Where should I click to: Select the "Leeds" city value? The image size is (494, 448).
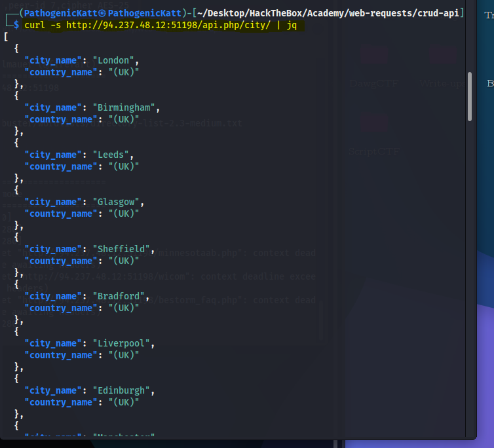click(111, 155)
